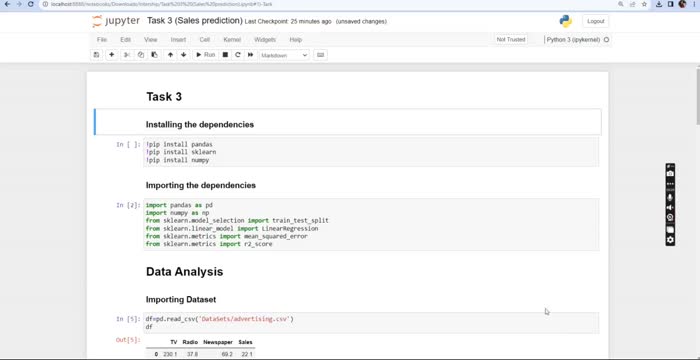
Task: Click inside the pip install code cell
Action: (x=371, y=152)
